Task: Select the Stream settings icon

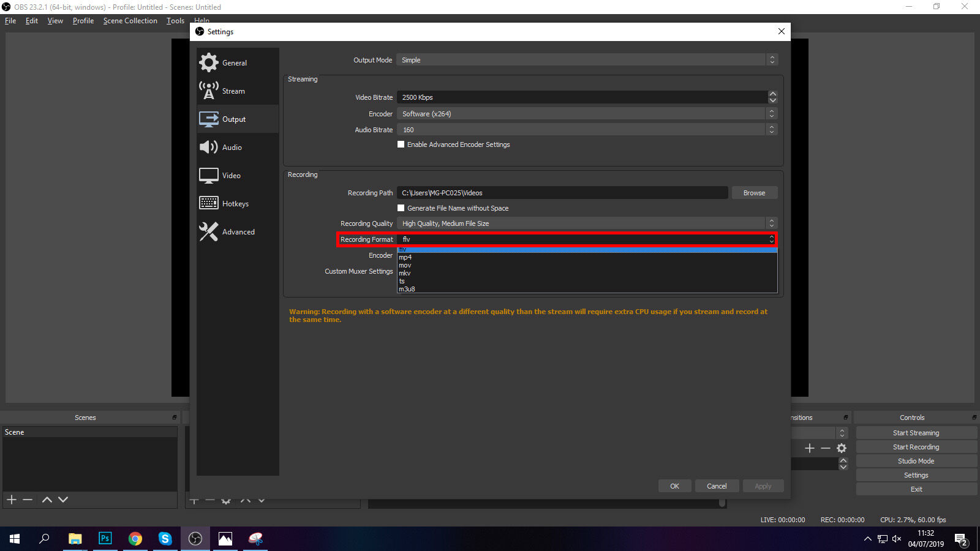Action: point(209,91)
